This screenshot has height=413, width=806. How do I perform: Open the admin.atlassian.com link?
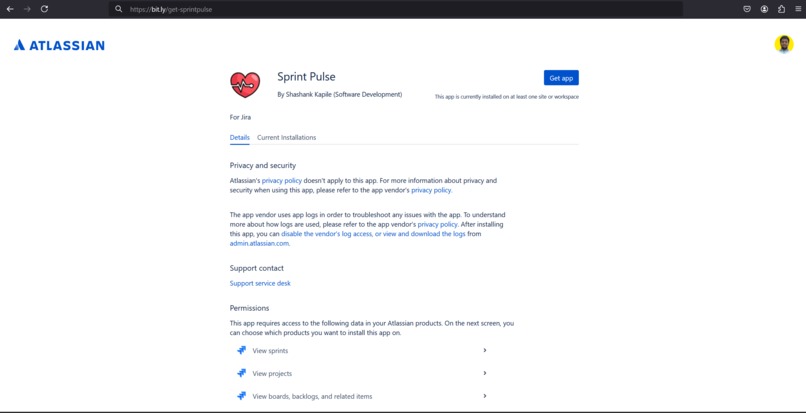[259, 244]
